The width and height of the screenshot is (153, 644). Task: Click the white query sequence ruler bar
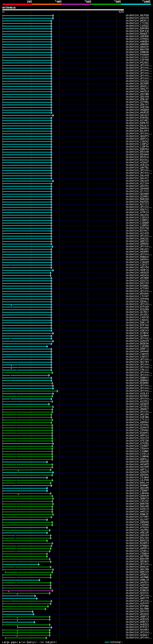click(63, 10)
